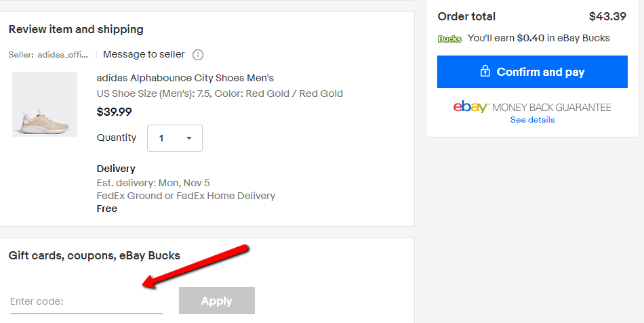Click the Message to seller link

pyautogui.click(x=144, y=54)
